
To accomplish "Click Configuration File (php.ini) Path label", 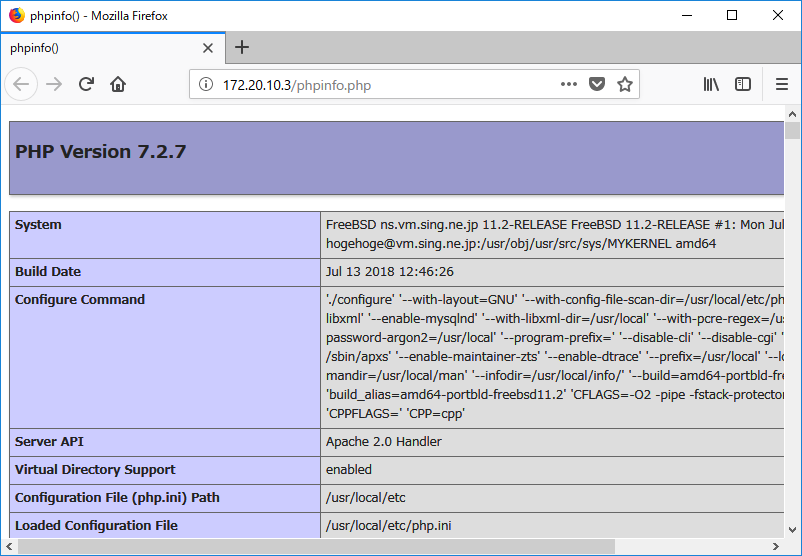I will (x=117, y=498).
